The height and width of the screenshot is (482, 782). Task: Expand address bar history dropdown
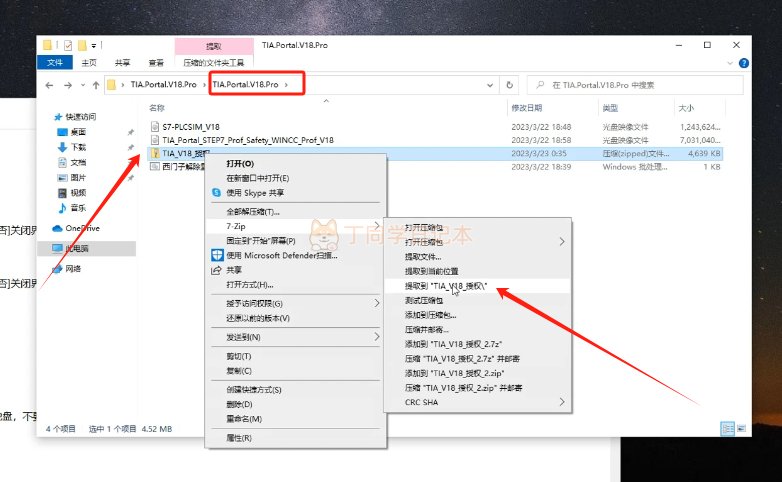point(490,85)
